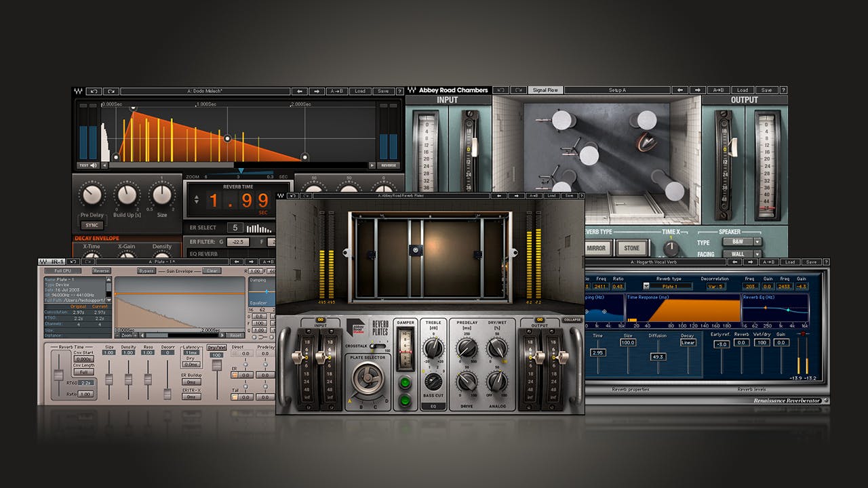The width and height of the screenshot is (868, 488).
Task: Open help via the question mark icon on Abbey Road Chambers
Action: tap(785, 90)
